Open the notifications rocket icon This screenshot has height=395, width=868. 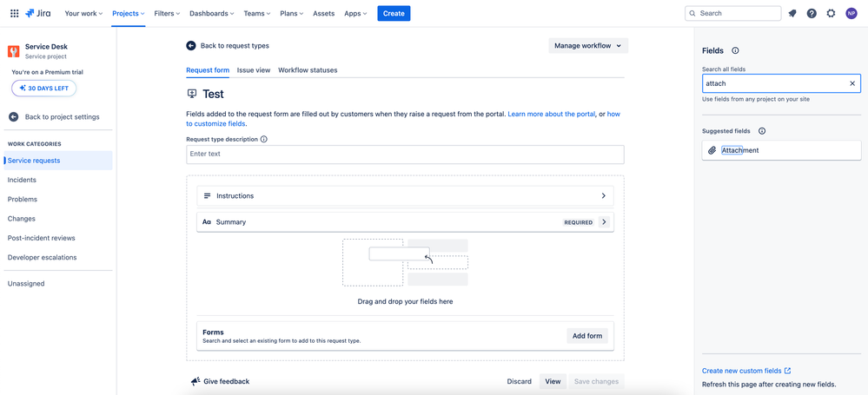tap(792, 13)
